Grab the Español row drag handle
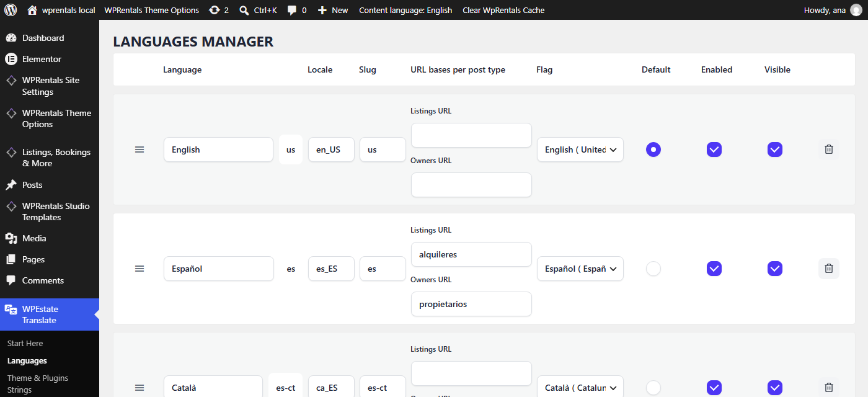The width and height of the screenshot is (868, 397). [x=139, y=269]
